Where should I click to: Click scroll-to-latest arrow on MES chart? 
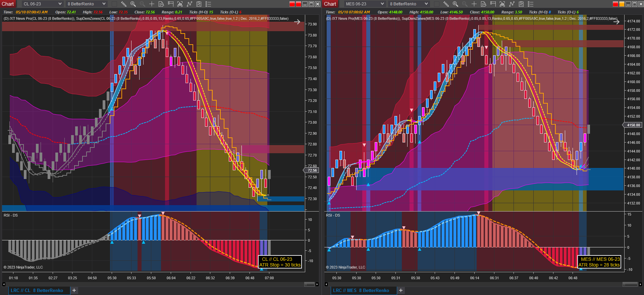click(616, 22)
